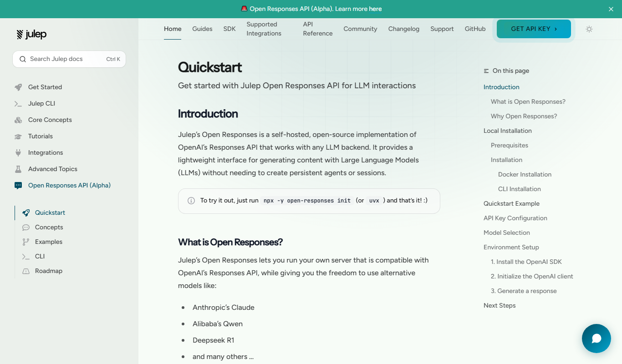Click the Get Started rocket icon
This screenshot has width=622, height=364.
pos(18,87)
